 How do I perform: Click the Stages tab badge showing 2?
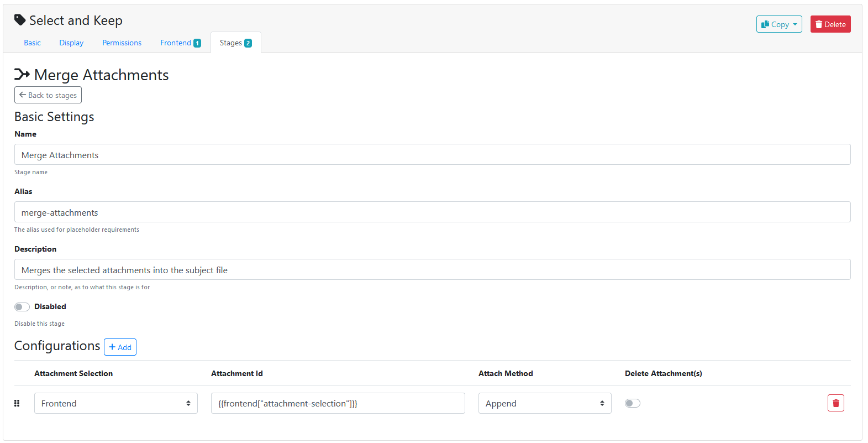(x=248, y=43)
